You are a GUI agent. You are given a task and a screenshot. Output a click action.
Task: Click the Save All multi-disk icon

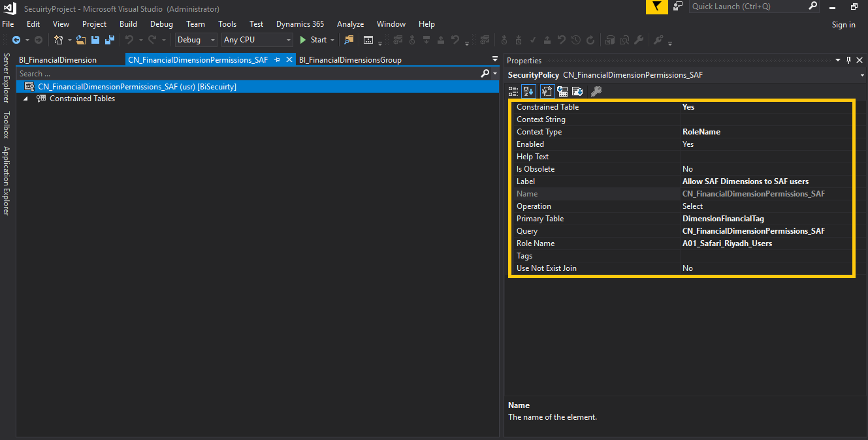[109, 40]
